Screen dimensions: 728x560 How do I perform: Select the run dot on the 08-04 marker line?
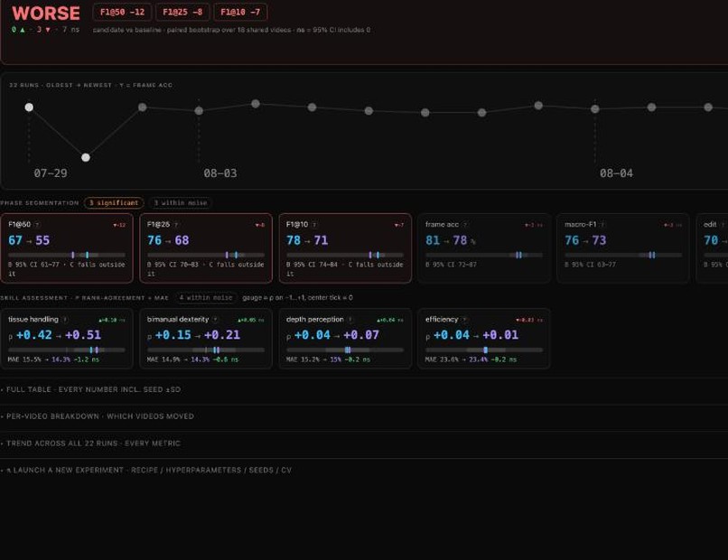pos(594,109)
